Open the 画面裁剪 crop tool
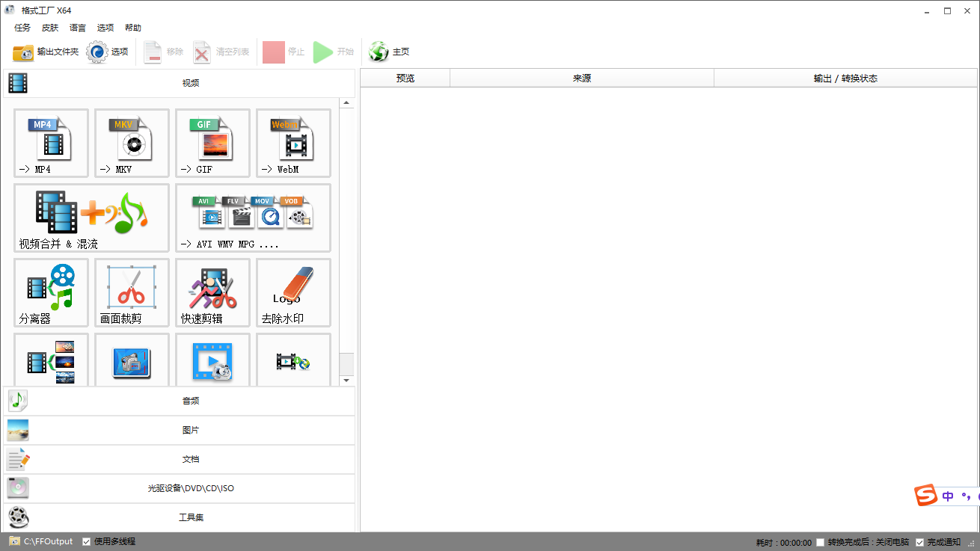The image size is (980, 551). [x=131, y=292]
